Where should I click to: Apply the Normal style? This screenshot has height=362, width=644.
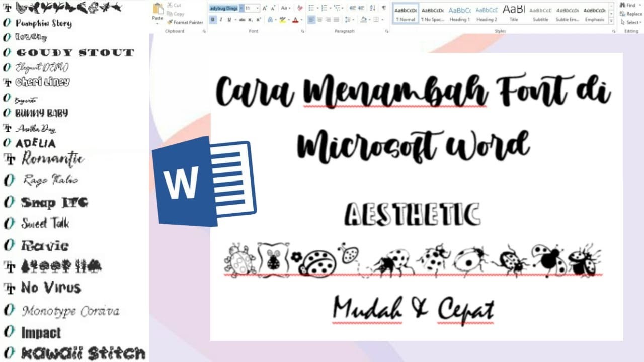(406, 13)
